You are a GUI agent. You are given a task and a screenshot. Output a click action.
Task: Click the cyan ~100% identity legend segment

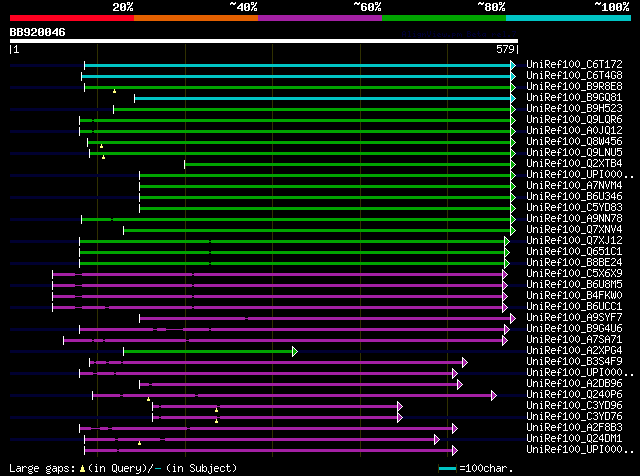click(x=568, y=18)
